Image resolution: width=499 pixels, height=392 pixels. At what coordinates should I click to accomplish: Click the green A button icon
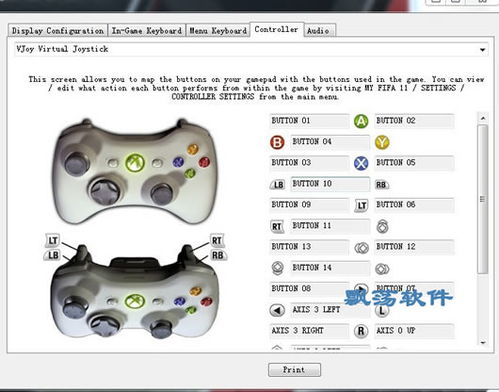click(x=361, y=121)
